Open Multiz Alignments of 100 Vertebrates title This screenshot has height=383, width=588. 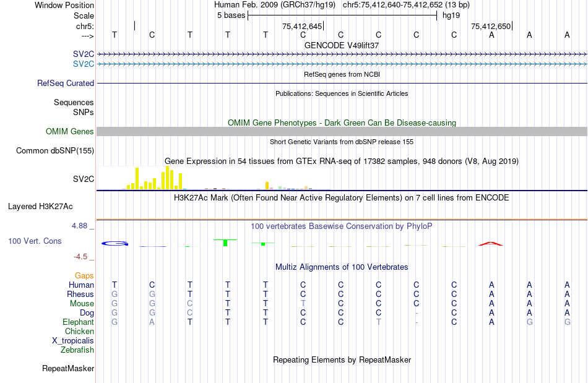tap(342, 267)
